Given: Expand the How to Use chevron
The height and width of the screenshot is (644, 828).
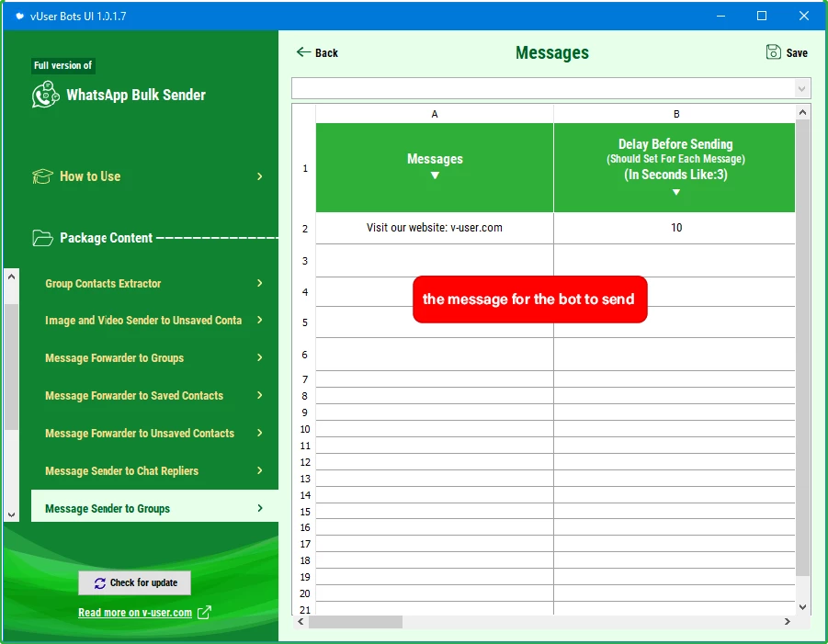Looking at the screenshot, I should [260, 176].
